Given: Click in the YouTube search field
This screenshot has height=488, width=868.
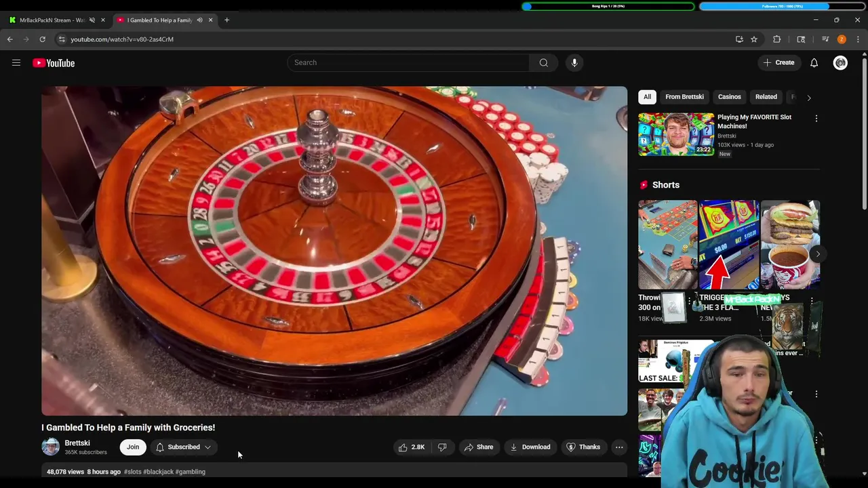Looking at the screenshot, I should [x=408, y=62].
